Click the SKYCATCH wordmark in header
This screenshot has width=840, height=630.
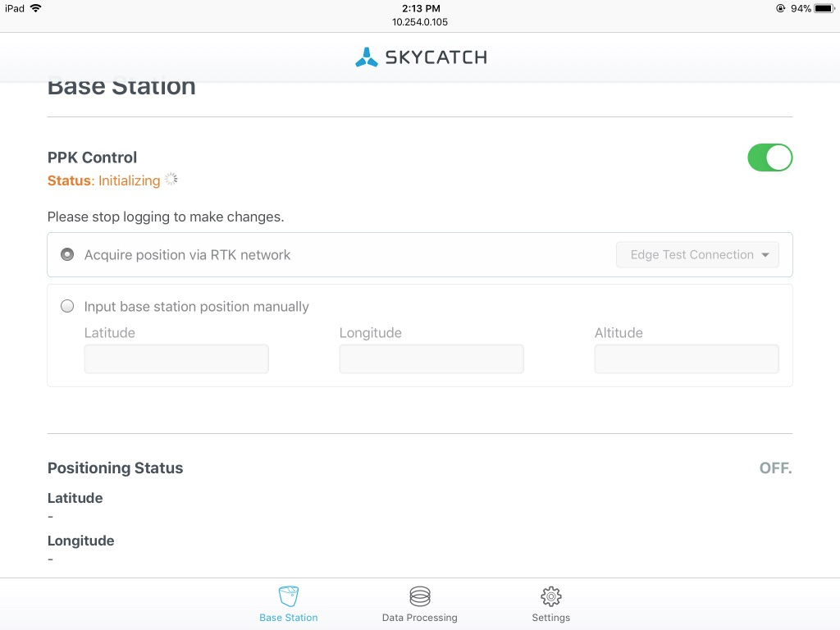tap(436, 57)
